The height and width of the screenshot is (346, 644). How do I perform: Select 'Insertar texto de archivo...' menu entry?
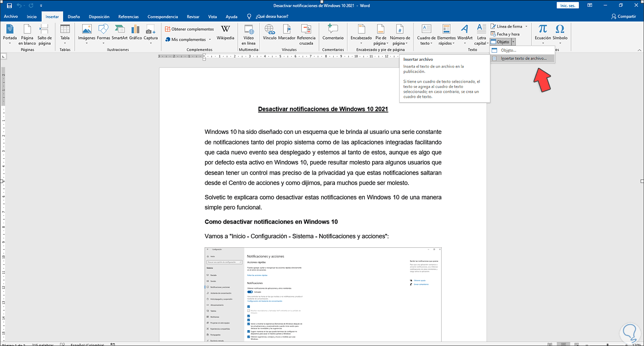[x=525, y=58]
